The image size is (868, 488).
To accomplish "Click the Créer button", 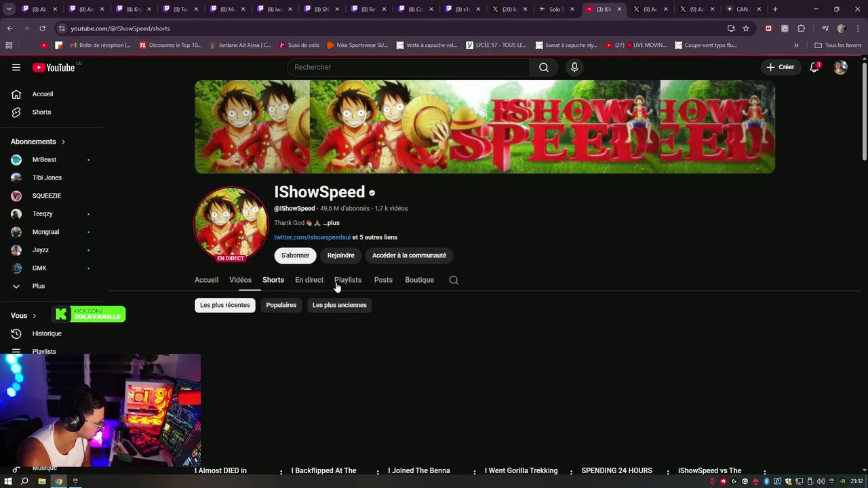I will tap(781, 67).
